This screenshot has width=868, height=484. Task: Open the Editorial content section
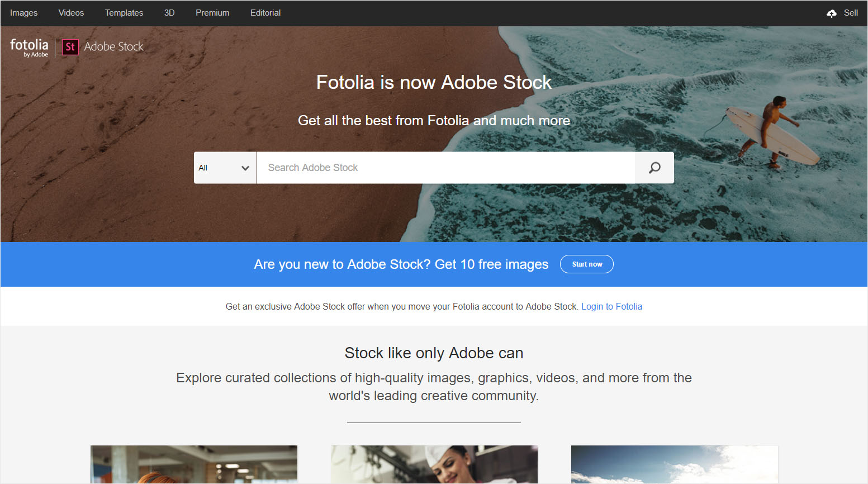[265, 12]
